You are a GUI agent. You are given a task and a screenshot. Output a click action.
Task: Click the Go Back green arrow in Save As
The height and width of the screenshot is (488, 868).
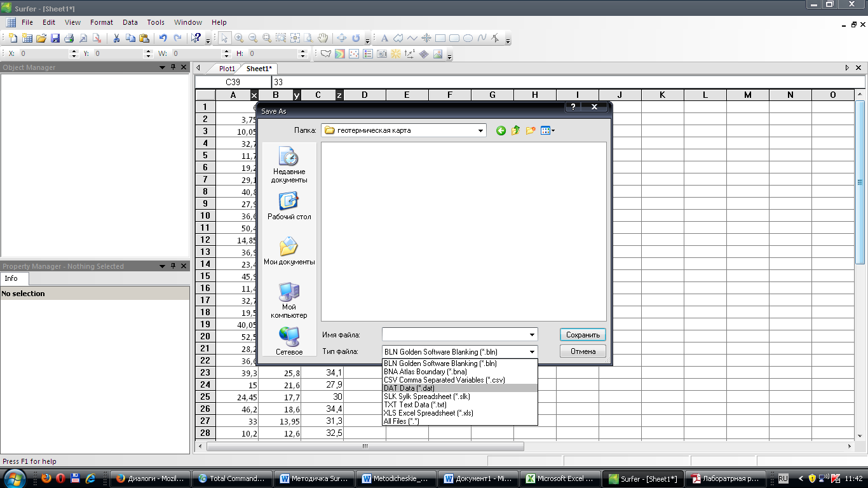[501, 130]
